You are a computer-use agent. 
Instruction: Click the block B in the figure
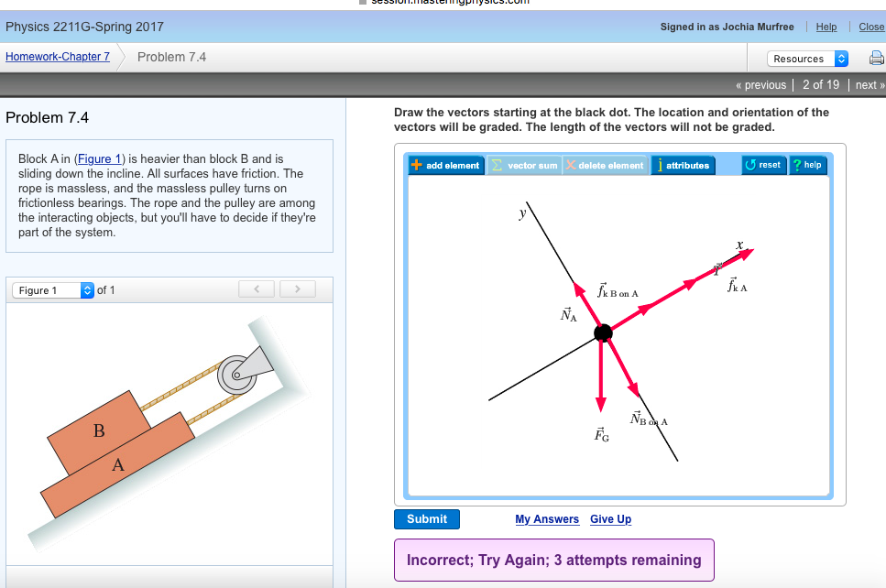coord(98,431)
